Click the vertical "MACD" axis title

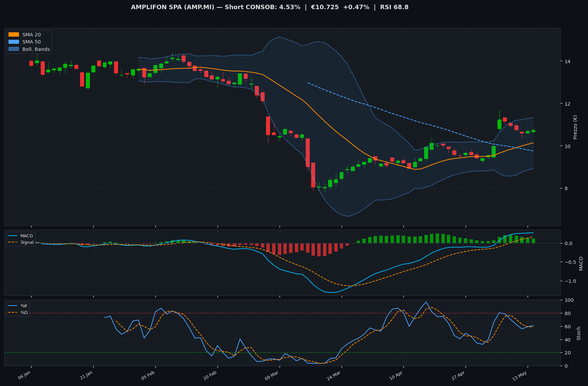[581, 263]
